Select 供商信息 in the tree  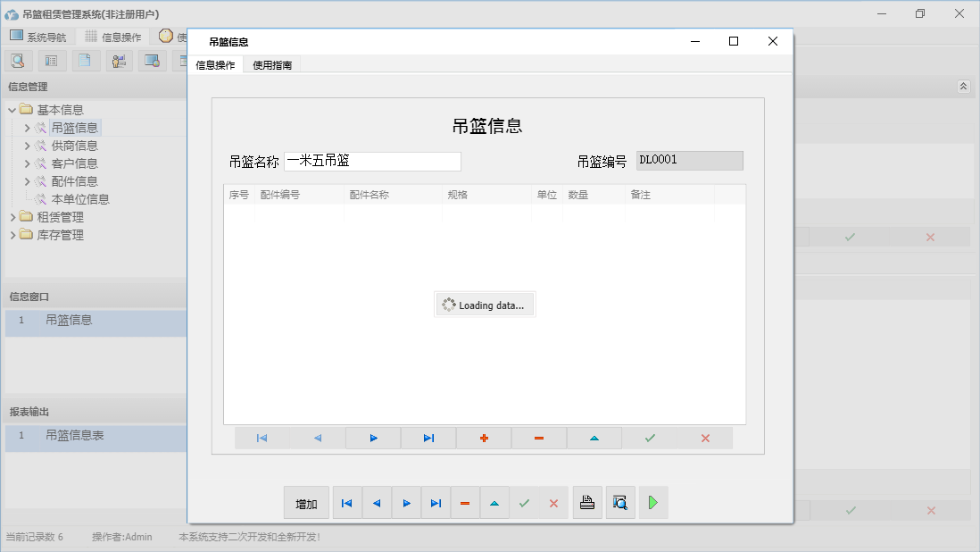73,145
